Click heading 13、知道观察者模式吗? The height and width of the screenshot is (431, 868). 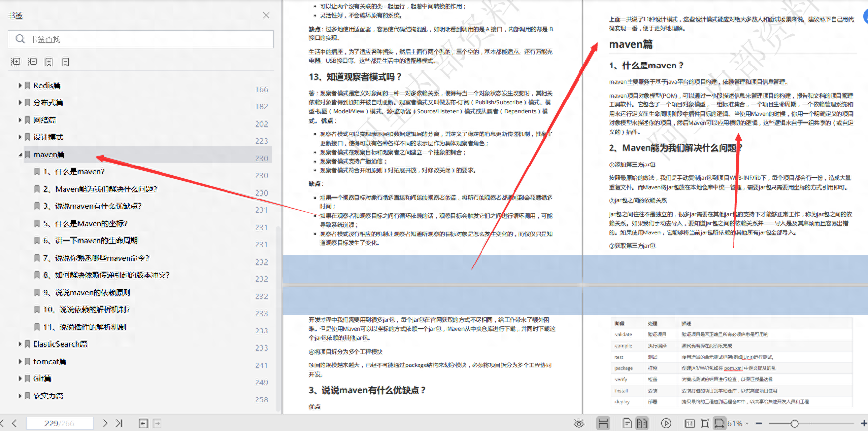pos(355,77)
